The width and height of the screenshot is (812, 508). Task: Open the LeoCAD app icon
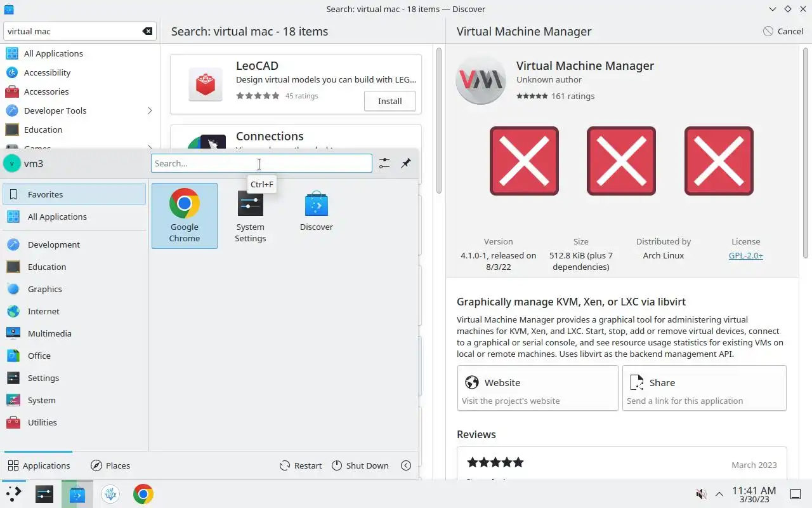click(206, 84)
